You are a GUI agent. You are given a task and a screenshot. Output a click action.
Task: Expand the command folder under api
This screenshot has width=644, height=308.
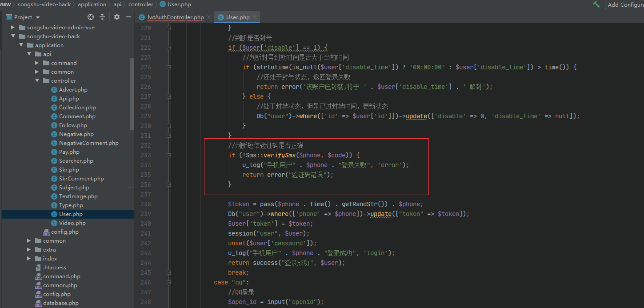click(x=37, y=63)
